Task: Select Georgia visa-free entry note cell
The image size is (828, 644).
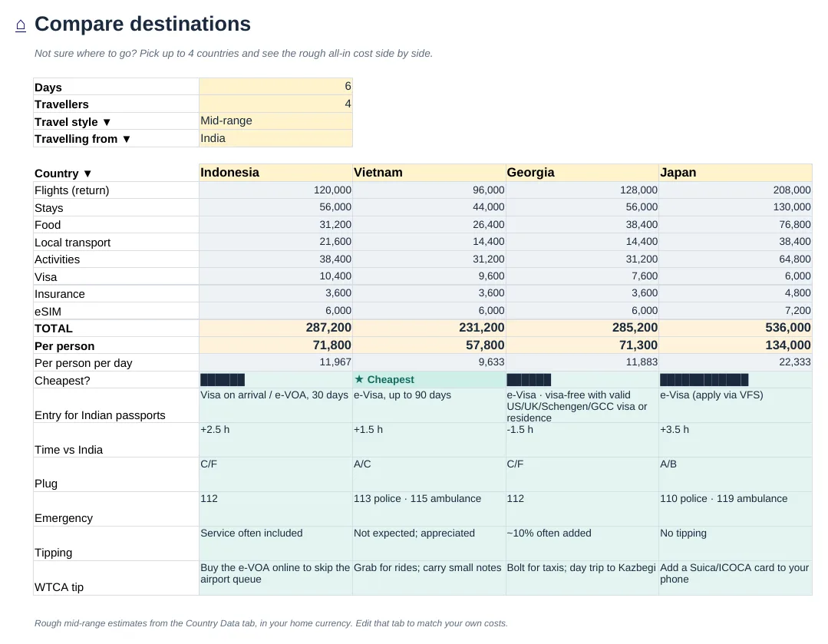Action: 582,406
